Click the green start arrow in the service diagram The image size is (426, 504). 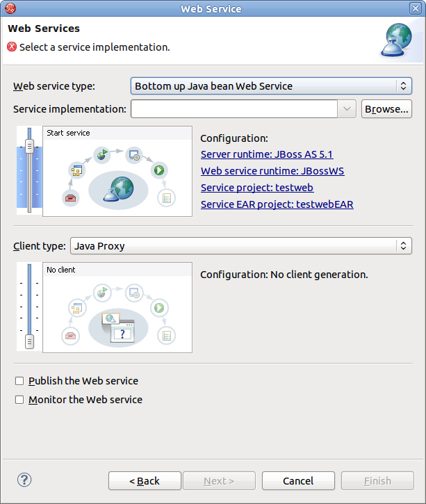pos(159,170)
